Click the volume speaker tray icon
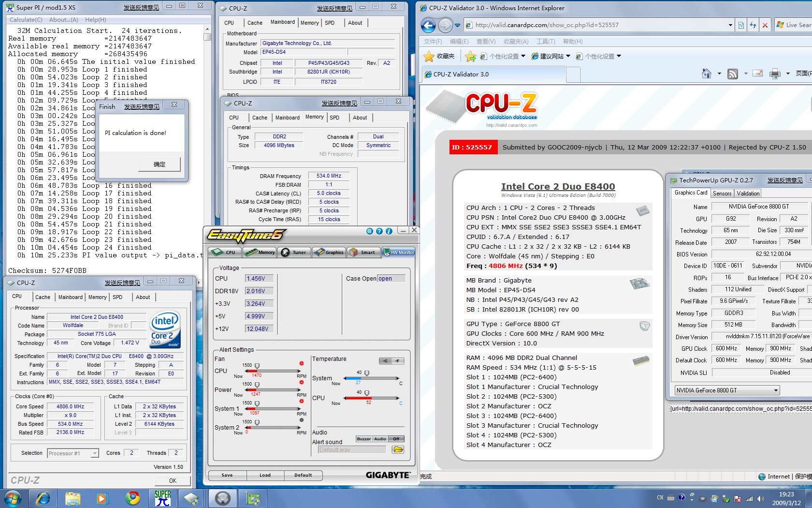 pyautogui.click(x=761, y=499)
